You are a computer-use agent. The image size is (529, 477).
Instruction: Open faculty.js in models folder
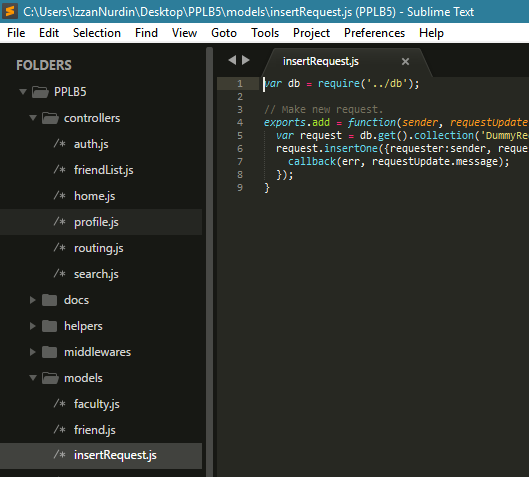(96, 404)
